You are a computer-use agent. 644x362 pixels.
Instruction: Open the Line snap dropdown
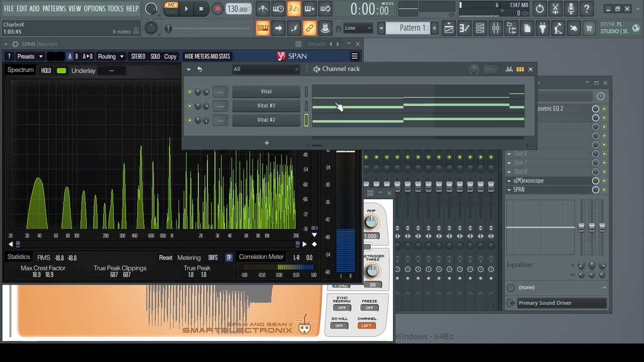(358, 28)
